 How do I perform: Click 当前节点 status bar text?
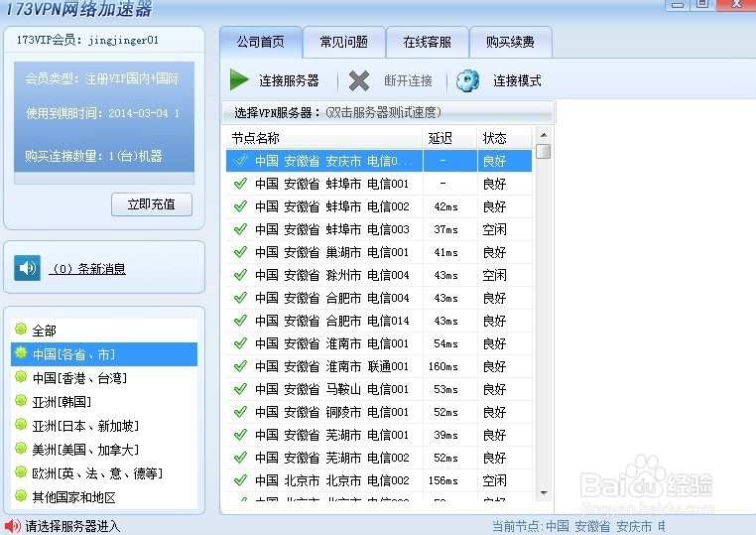(578, 526)
